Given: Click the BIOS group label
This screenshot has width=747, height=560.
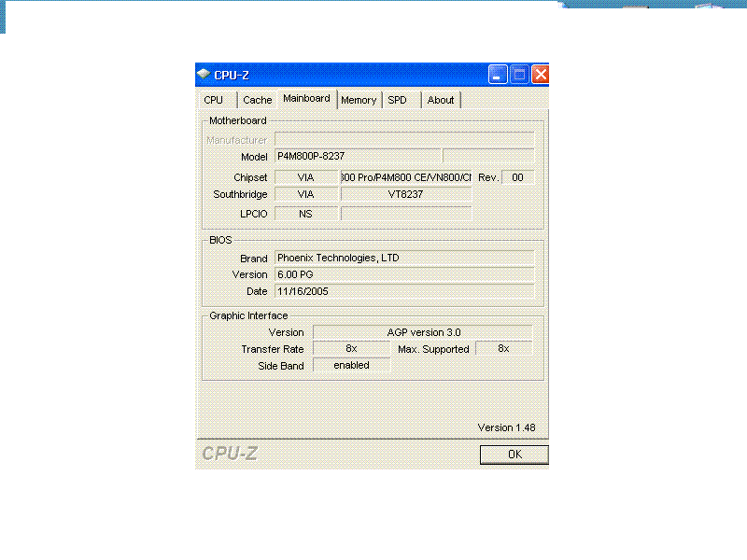Looking at the screenshot, I should pyautogui.click(x=220, y=240).
